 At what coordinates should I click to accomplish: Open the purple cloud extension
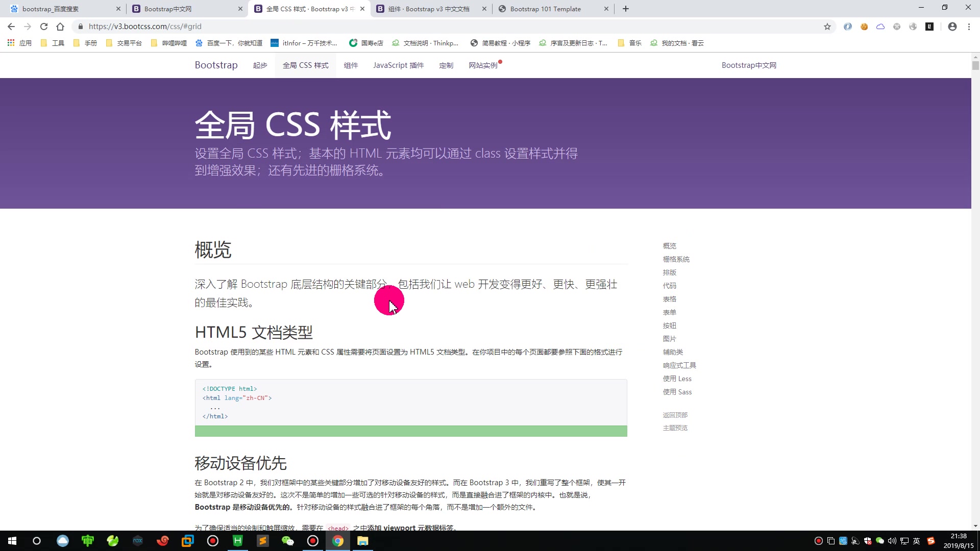click(880, 27)
